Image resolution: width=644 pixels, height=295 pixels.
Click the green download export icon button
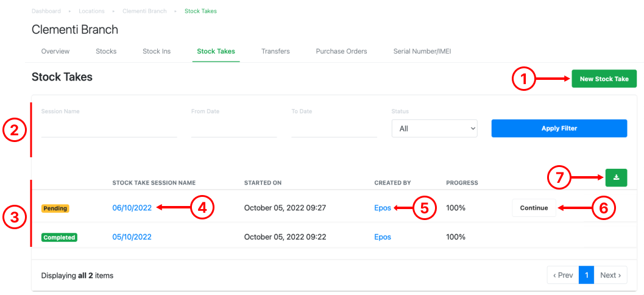click(615, 177)
